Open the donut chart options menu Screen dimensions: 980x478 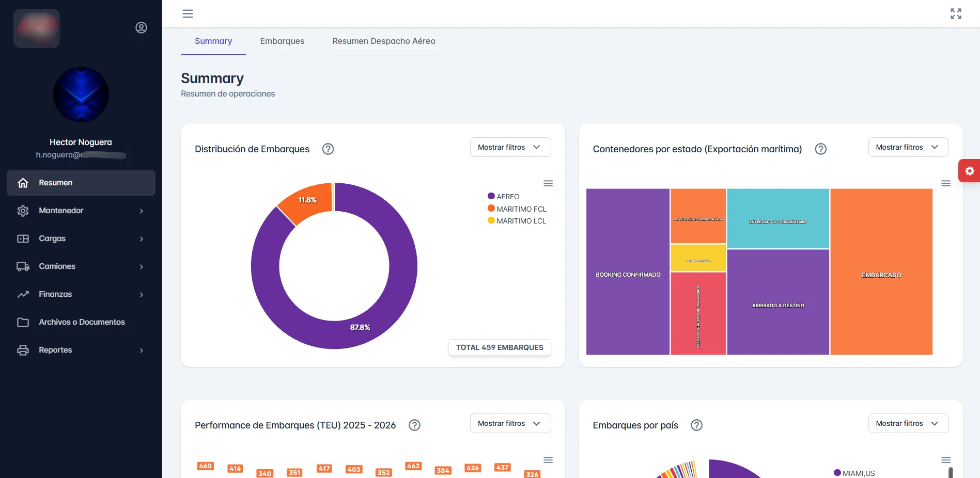[548, 183]
